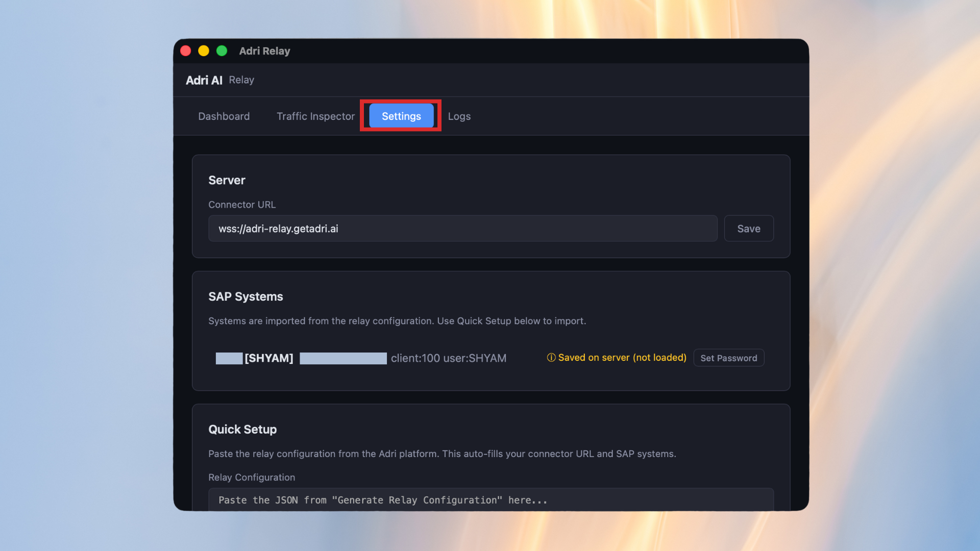Select the highlighted Settings tab

pos(400,116)
